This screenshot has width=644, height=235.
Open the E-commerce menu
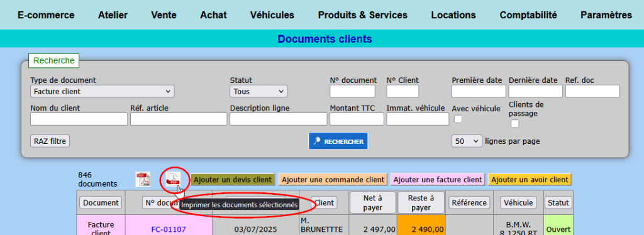click(46, 15)
